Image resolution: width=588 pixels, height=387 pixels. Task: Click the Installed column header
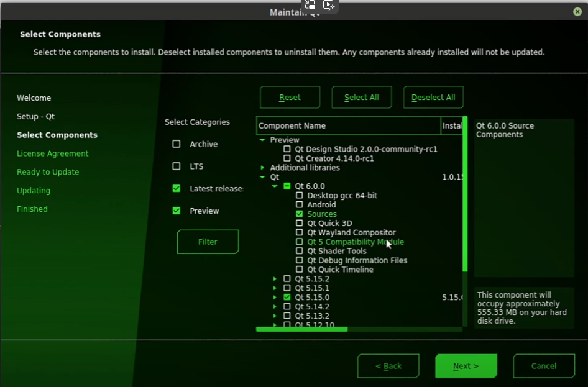click(x=452, y=125)
